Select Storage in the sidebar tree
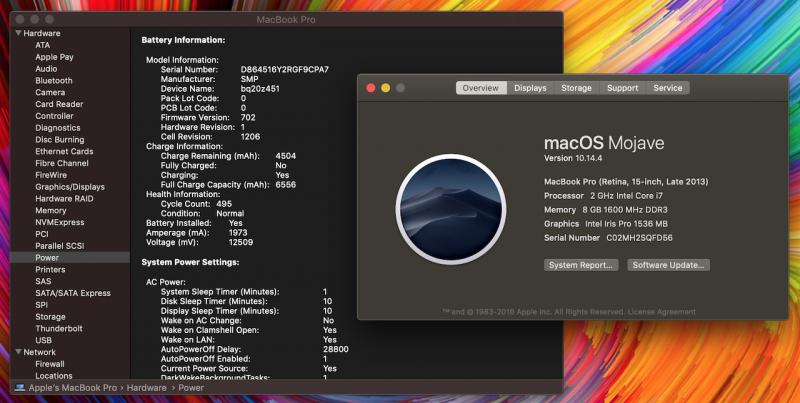The width and height of the screenshot is (800, 403). click(50, 317)
